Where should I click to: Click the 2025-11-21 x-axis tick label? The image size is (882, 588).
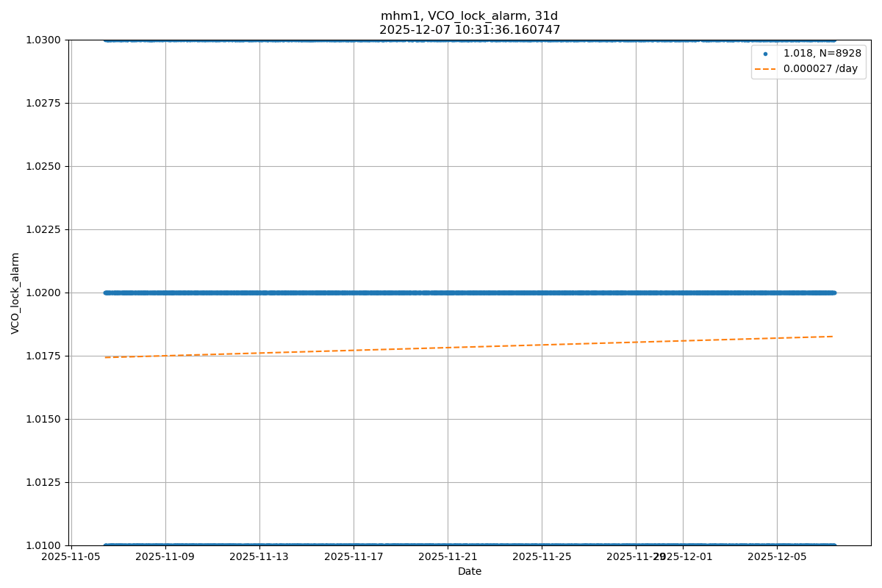click(x=448, y=557)
